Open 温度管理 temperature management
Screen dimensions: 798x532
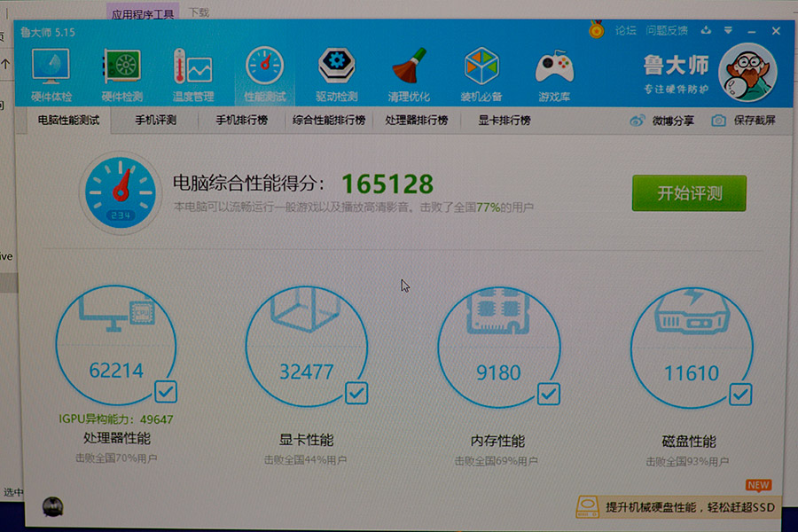tap(193, 74)
